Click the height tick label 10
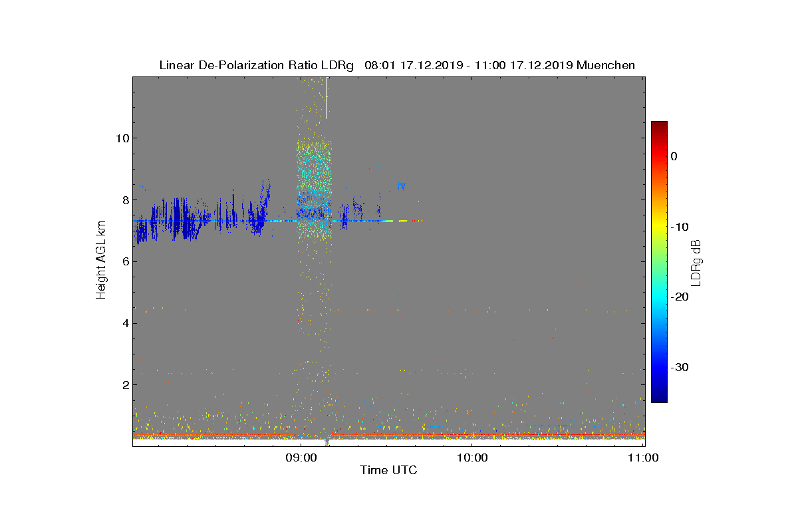 122,138
